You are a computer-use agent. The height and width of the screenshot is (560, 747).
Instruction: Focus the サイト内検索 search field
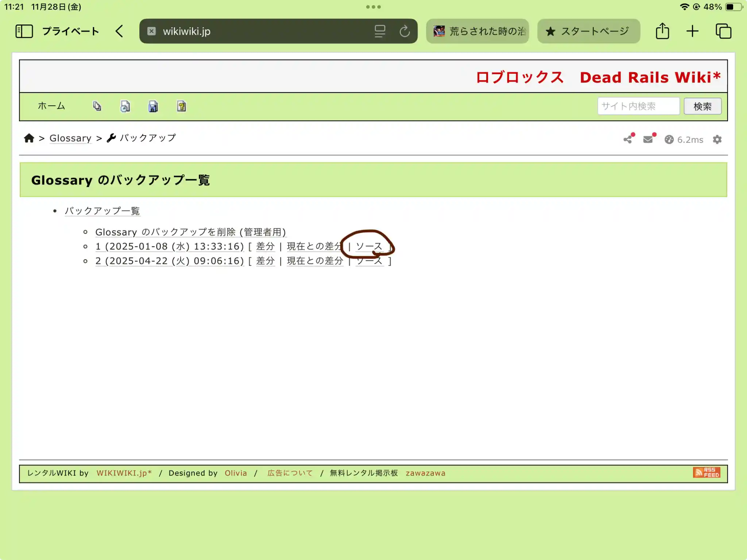click(x=638, y=106)
